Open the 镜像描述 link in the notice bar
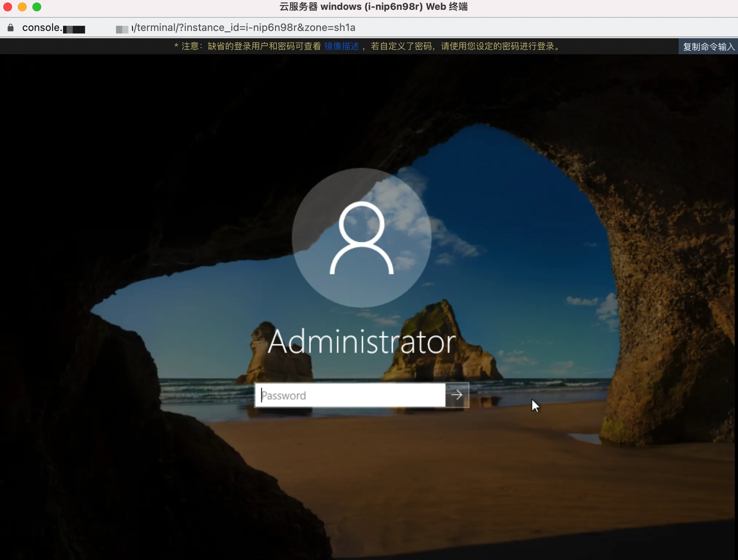This screenshot has height=560, width=738. [x=341, y=46]
